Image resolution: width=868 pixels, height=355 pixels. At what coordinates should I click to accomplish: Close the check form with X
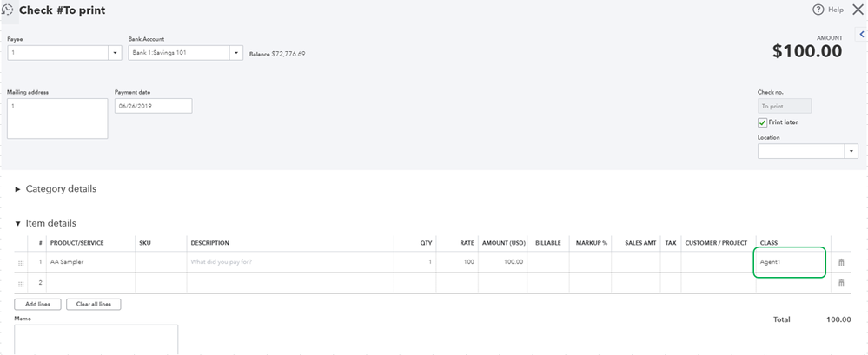pos(858,10)
